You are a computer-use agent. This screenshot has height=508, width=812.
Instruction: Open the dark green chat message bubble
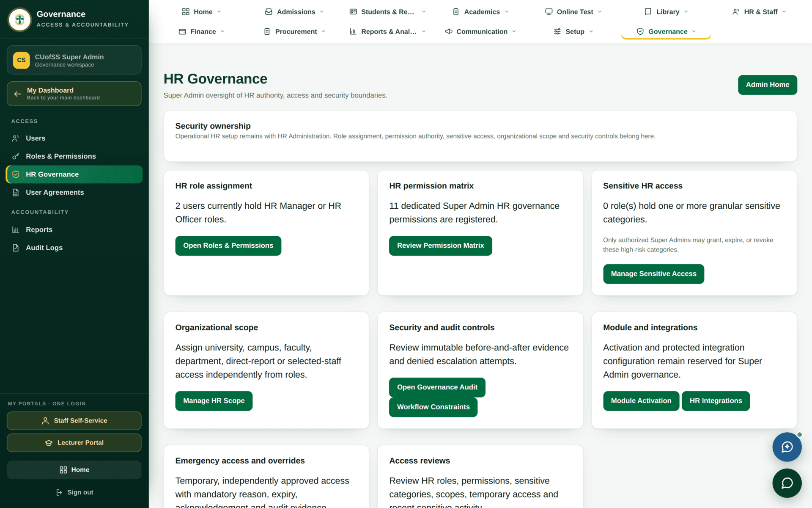coord(787,483)
